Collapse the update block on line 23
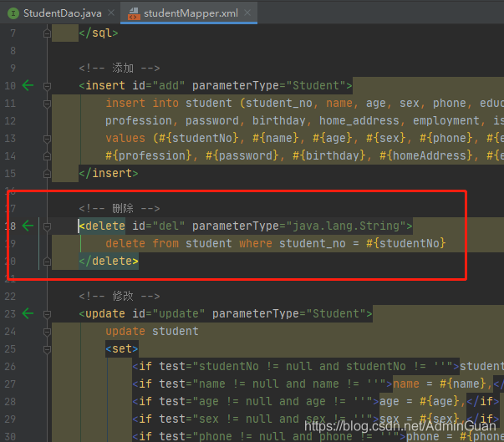 pyautogui.click(x=47, y=314)
